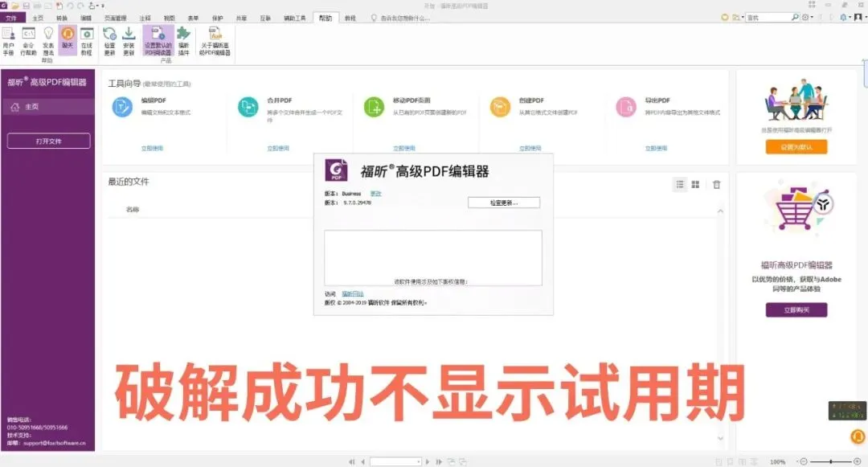This screenshot has width=868, height=467.
Task: Click the zoom out minus button
Action: (804, 461)
